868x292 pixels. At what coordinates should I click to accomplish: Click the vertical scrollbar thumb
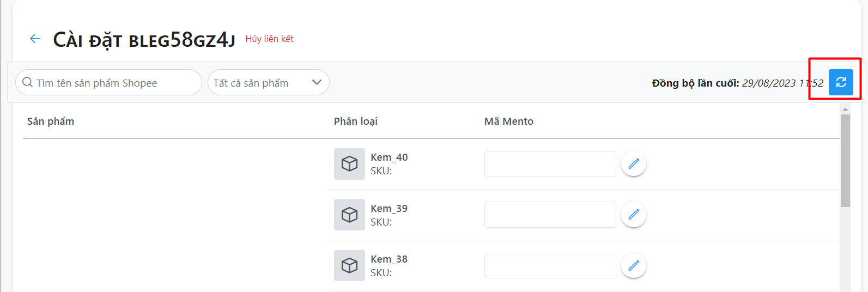845,161
